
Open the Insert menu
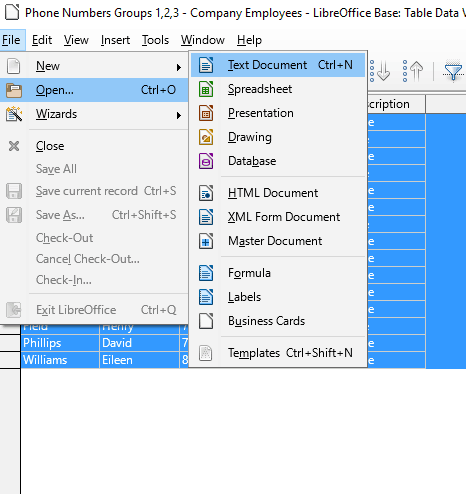pos(115,40)
